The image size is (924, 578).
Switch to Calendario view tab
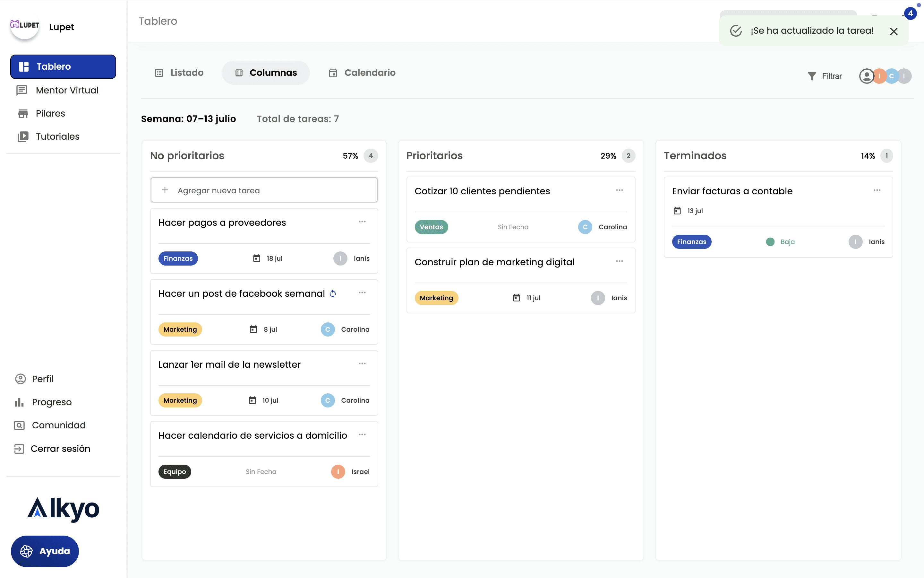click(x=362, y=73)
